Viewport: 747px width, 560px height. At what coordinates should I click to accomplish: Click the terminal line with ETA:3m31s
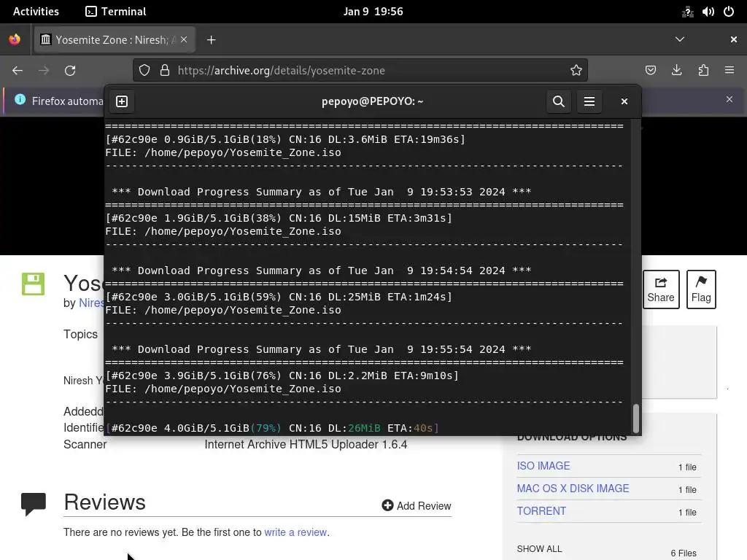(x=279, y=218)
